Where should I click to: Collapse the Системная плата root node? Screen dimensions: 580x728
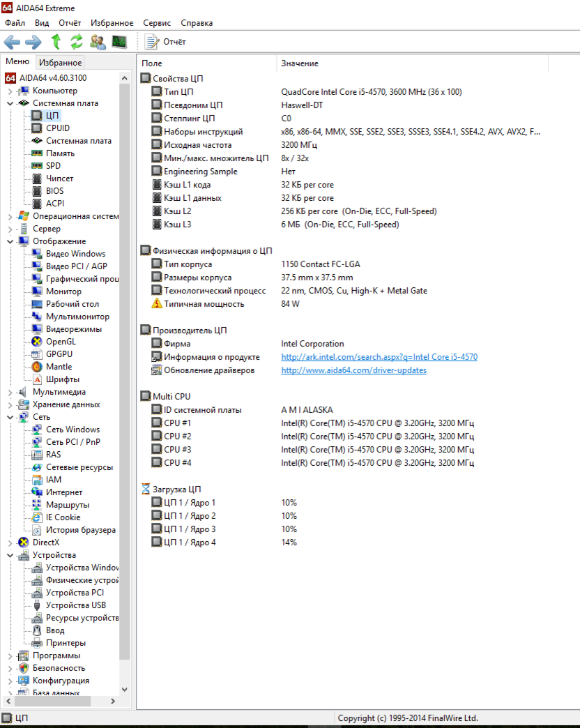point(10,103)
